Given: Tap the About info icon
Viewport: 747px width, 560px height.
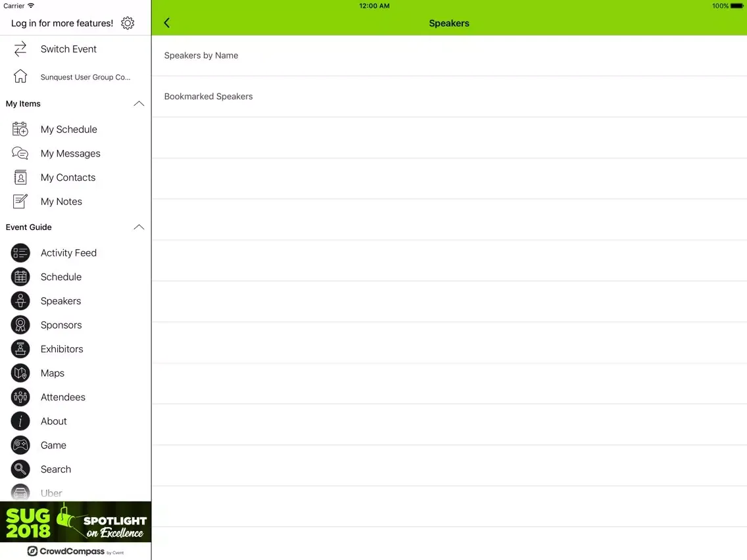Looking at the screenshot, I should coord(20,421).
